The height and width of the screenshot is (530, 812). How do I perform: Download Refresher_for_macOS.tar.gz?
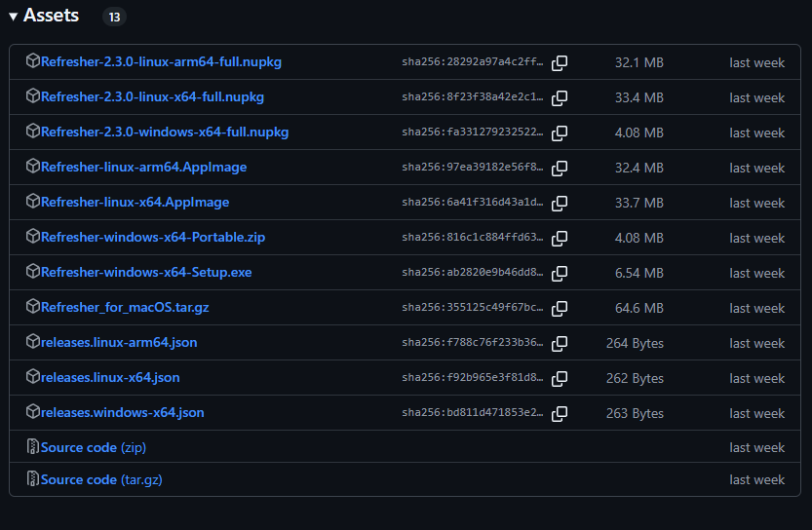click(x=125, y=308)
